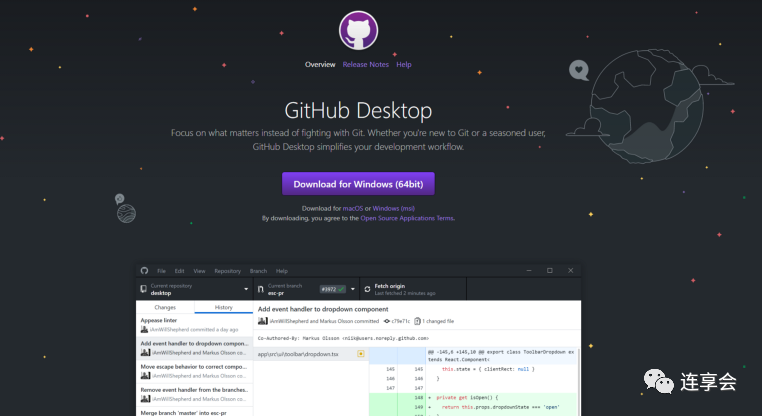This screenshot has width=762, height=416.
Task: Click the 1 changed file icon
Action: point(417,321)
